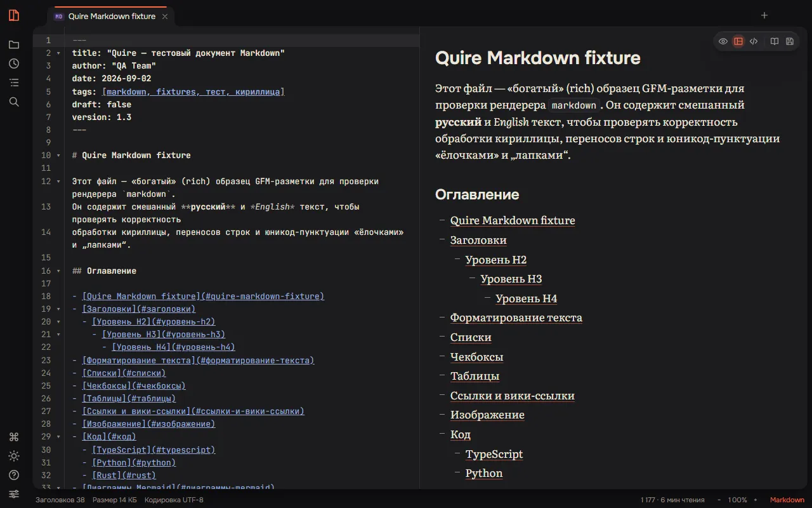The width and height of the screenshot is (812, 508).
Task: Collapse heading fold arrow at line 10
Action: click(58, 156)
